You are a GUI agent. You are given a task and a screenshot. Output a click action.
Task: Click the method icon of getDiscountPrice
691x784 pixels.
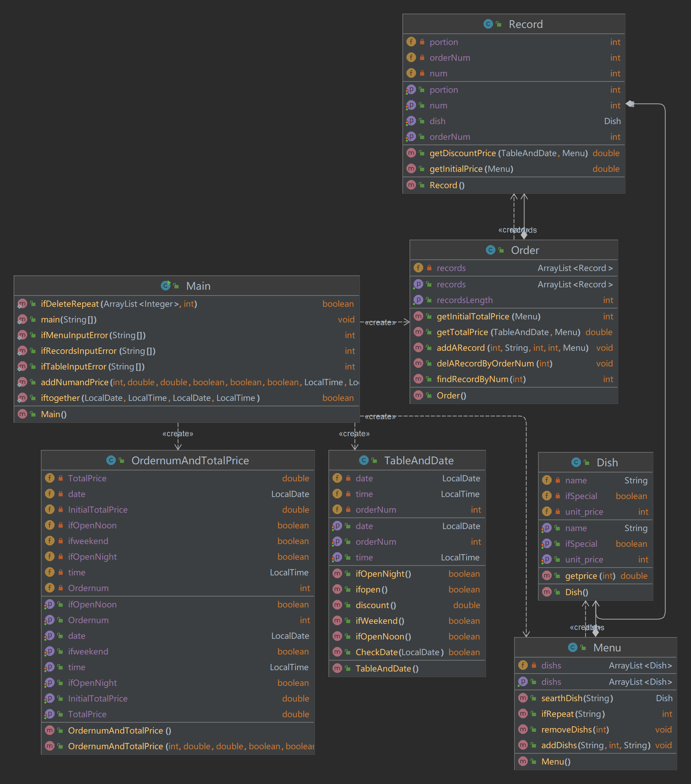pos(411,153)
